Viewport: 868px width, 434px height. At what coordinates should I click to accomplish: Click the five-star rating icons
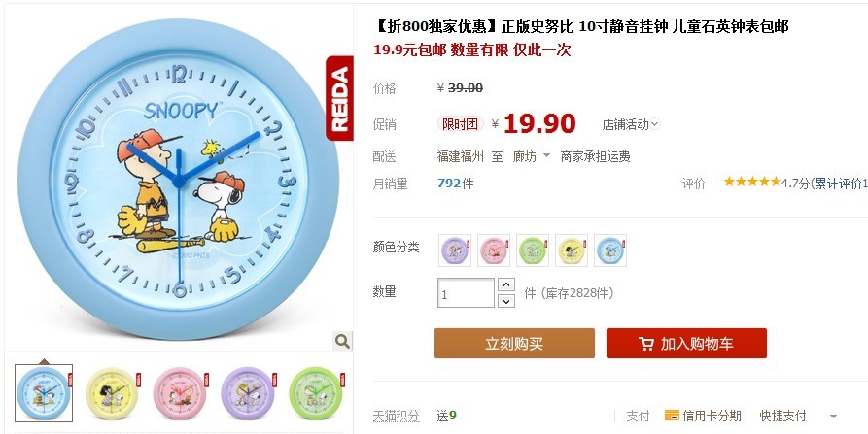pyautogui.click(x=751, y=182)
